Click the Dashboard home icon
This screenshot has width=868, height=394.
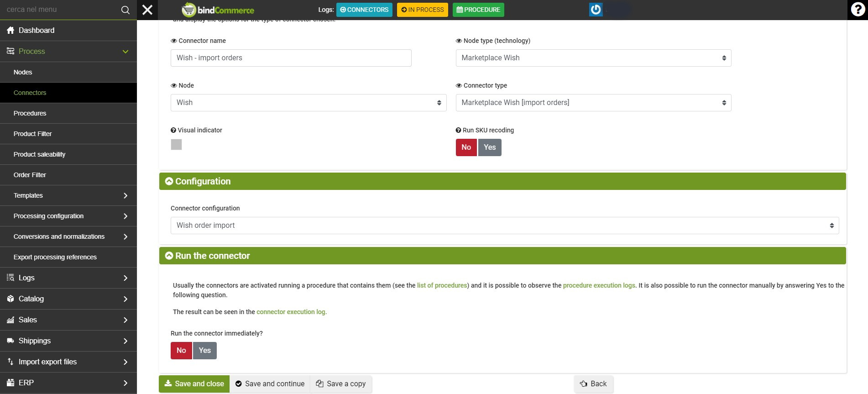point(10,30)
